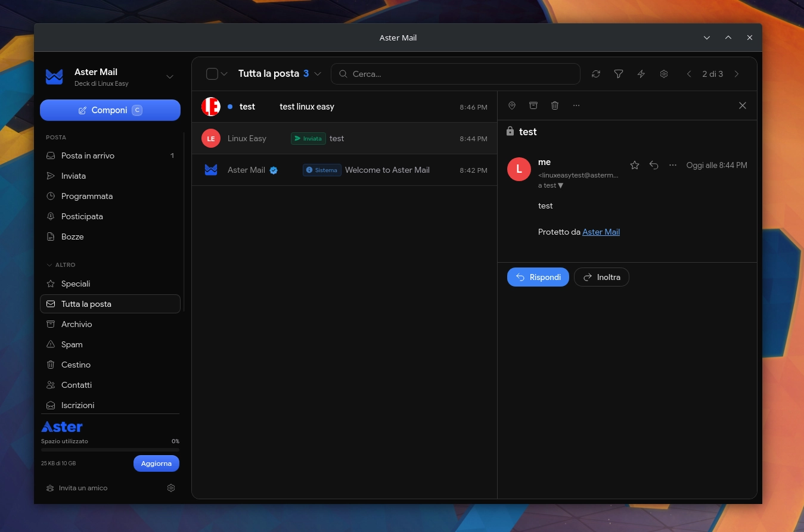Click the Aster Mail crown logo in sidebar

pos(54,77)
